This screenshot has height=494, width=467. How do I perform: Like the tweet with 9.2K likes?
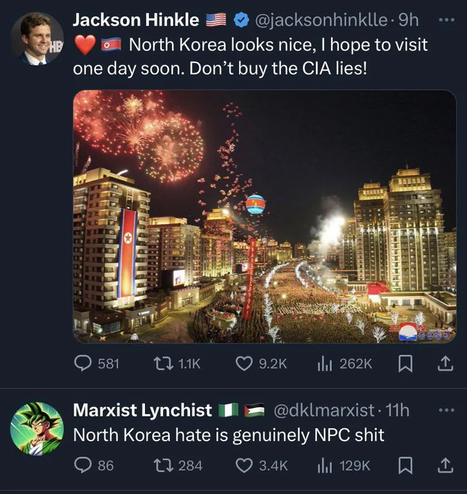pos(261,363)
